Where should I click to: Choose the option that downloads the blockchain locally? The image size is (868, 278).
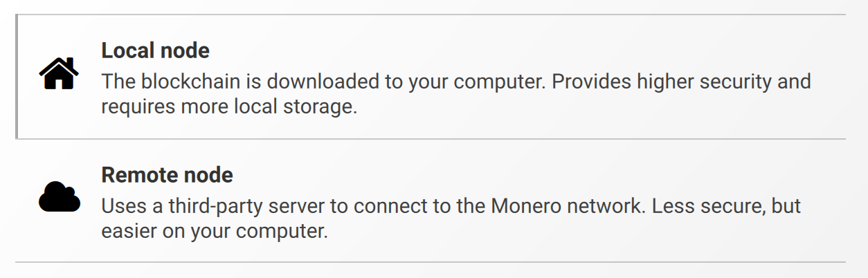click(x=431, y=77)
